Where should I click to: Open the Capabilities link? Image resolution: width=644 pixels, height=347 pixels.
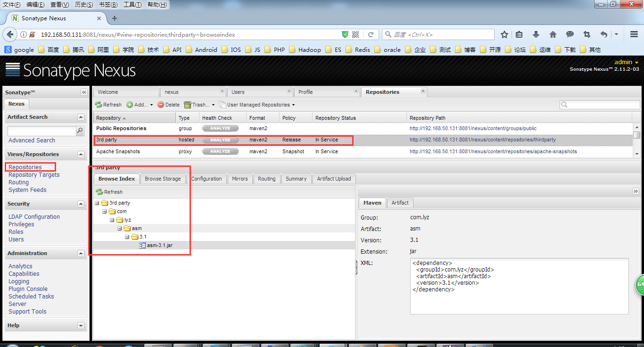pyautogui.click(x=24, y=274)
